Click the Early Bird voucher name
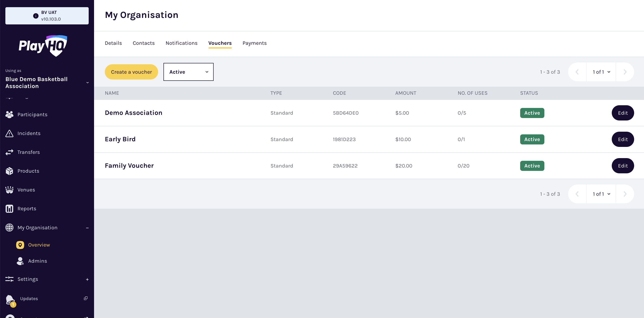The width and height of the screenshot is (644, 318). point(120,139)
